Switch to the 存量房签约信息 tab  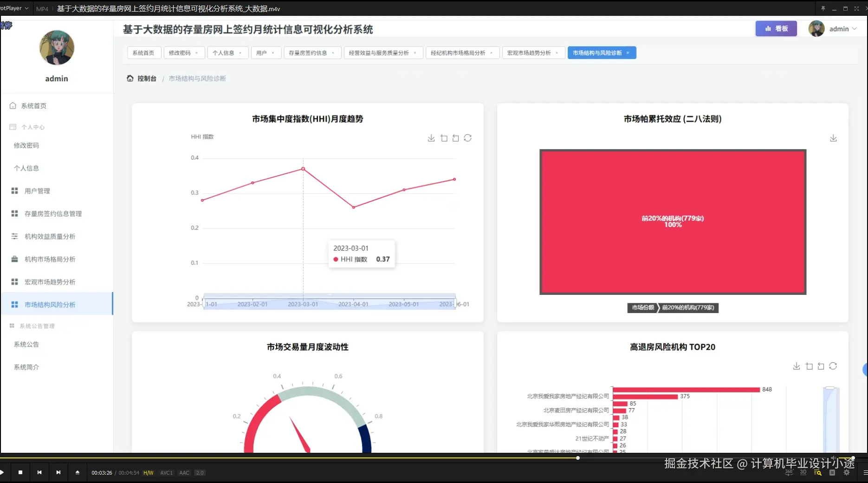[x=308, y=53]
